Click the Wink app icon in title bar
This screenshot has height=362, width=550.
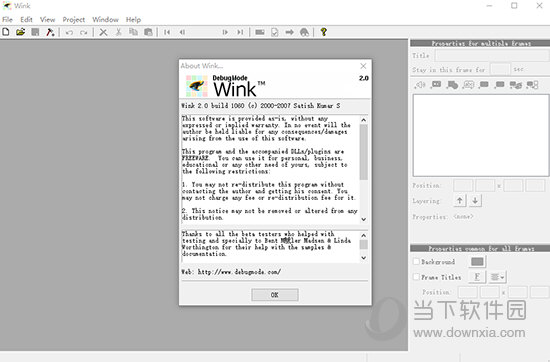point(7,6)
